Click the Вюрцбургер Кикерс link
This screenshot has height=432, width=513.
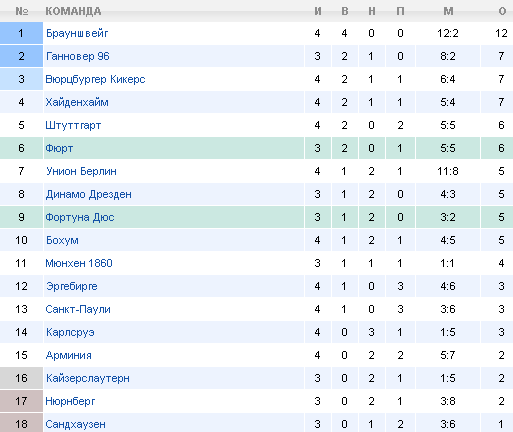[95, 79]
